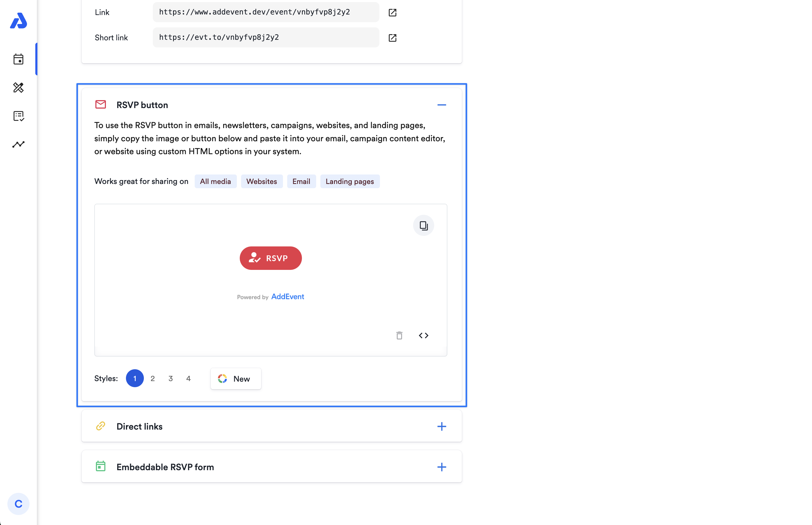Viewport: 812px width, 525px height.
Task: Expand the Direct links section
Action: pyautogui.click(x=441, y=426)
